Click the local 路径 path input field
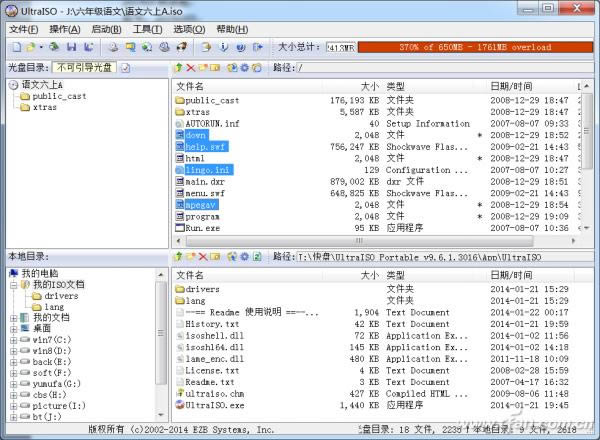 pos(445,257)
